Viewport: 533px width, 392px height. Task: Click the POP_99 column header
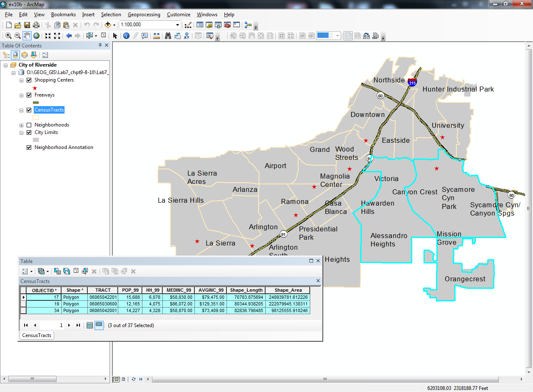point(130,290)
